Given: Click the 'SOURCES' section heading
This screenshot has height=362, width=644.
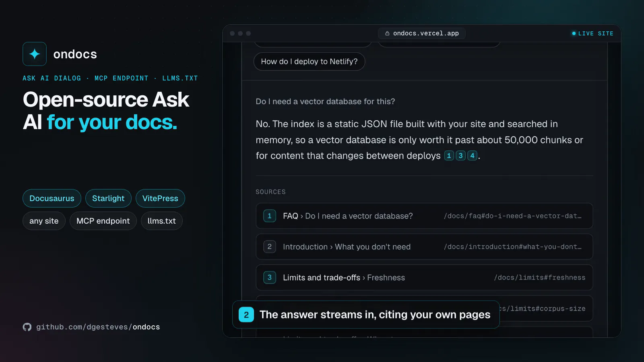Looking at the screenshot, I should coord(270,192).
